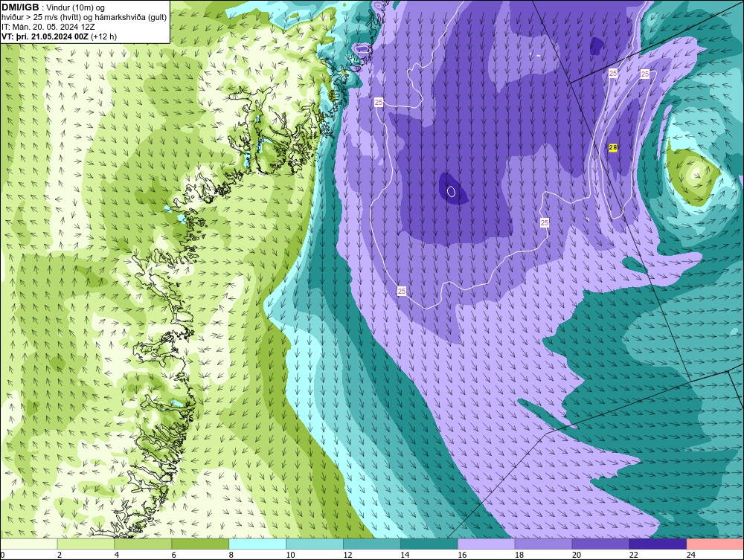Click the legend scale value "10"

click(290, 555)
